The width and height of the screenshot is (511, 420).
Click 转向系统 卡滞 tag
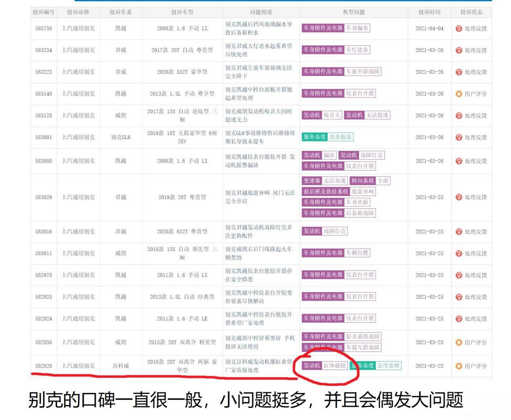coord(370,181)
